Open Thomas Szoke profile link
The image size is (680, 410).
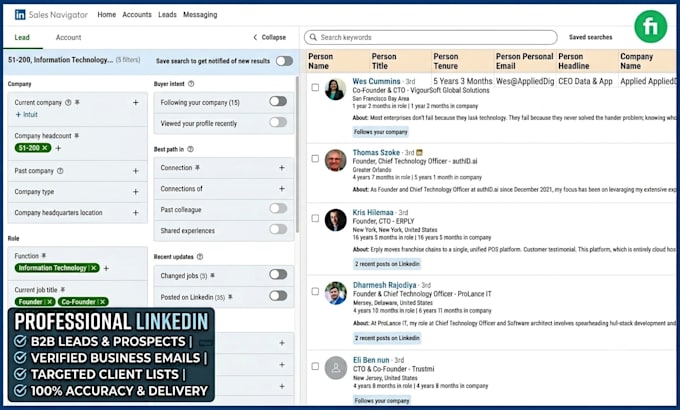pyautogui.click(x=376, y=152)
